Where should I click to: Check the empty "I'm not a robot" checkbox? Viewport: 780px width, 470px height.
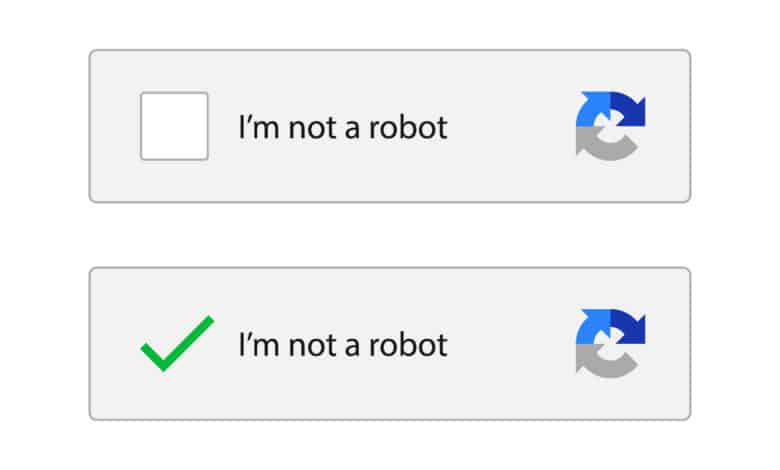pyautogui.click(x=174, y=126)
